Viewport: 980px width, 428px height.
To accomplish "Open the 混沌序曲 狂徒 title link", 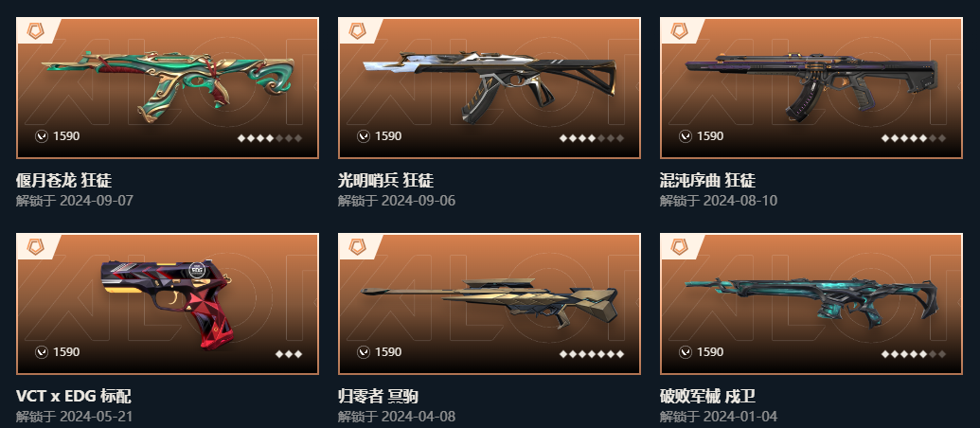I will 707,181.
